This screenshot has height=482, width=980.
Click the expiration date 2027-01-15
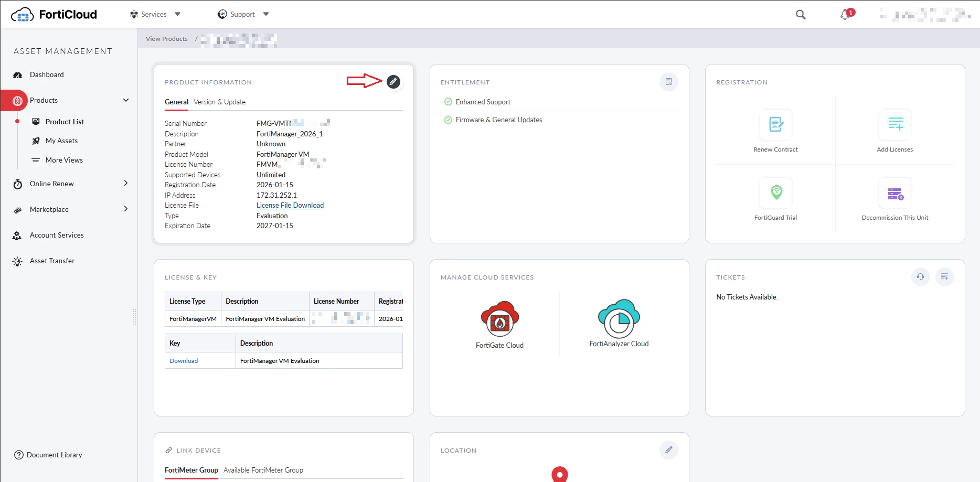click(x=275, y=226)
